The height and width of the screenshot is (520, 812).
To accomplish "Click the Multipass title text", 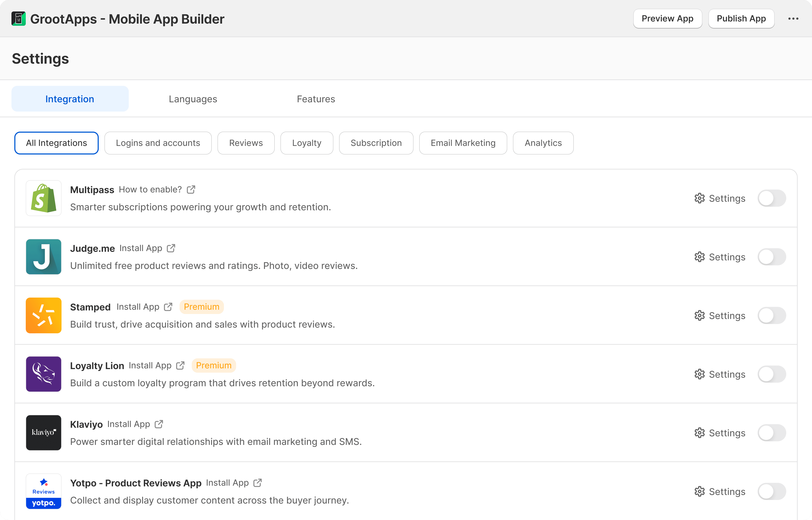I will tap(92, 190).
